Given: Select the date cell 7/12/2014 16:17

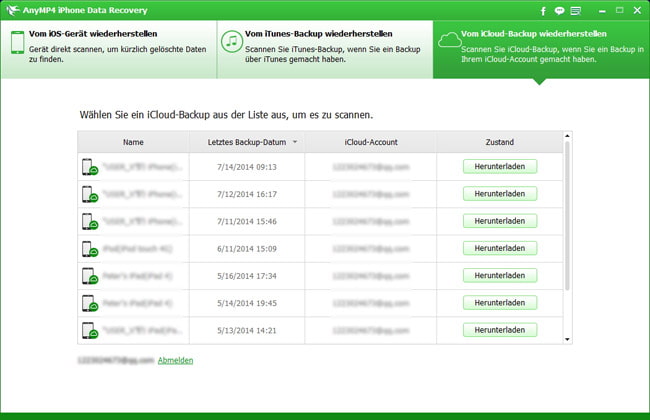Looking at the screenshot, I should coord(247,194).
